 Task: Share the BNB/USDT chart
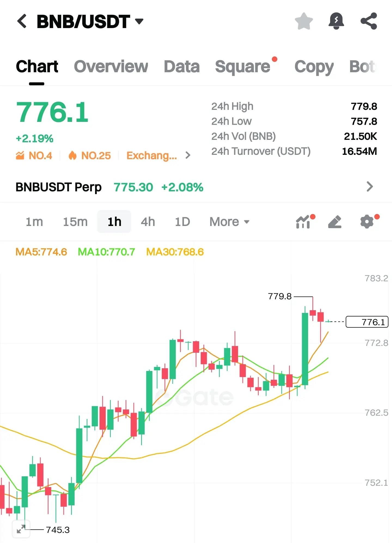[x=369, y=21]
